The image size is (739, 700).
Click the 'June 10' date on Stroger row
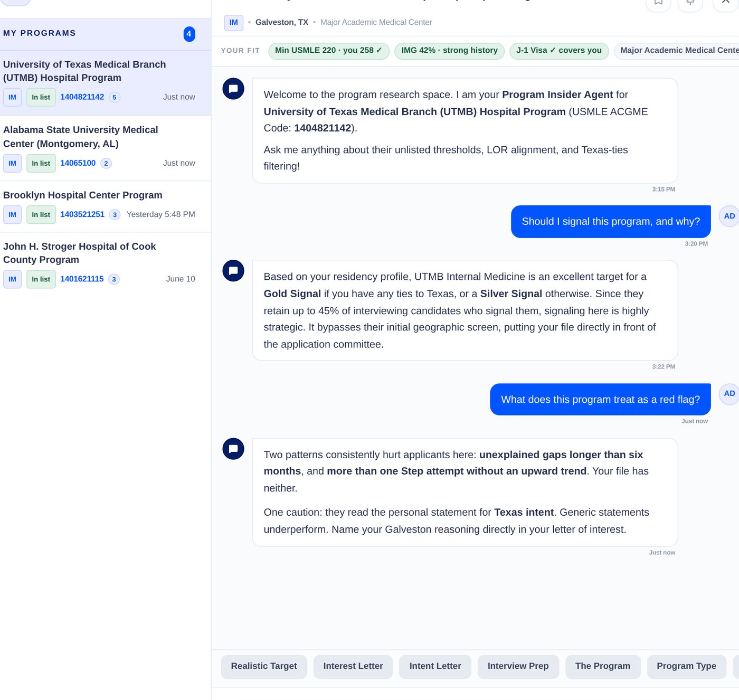[181, 279]
